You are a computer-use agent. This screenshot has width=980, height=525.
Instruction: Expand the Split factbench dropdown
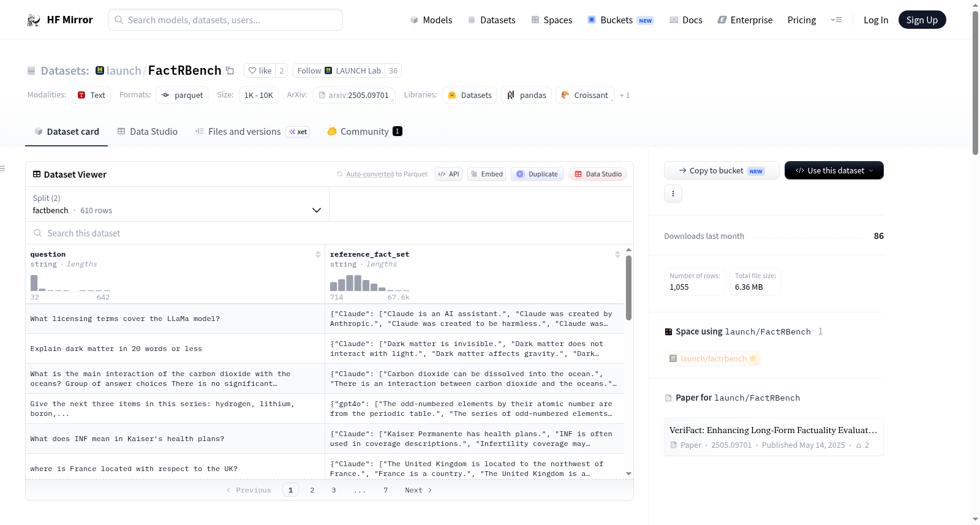(177, 204)
